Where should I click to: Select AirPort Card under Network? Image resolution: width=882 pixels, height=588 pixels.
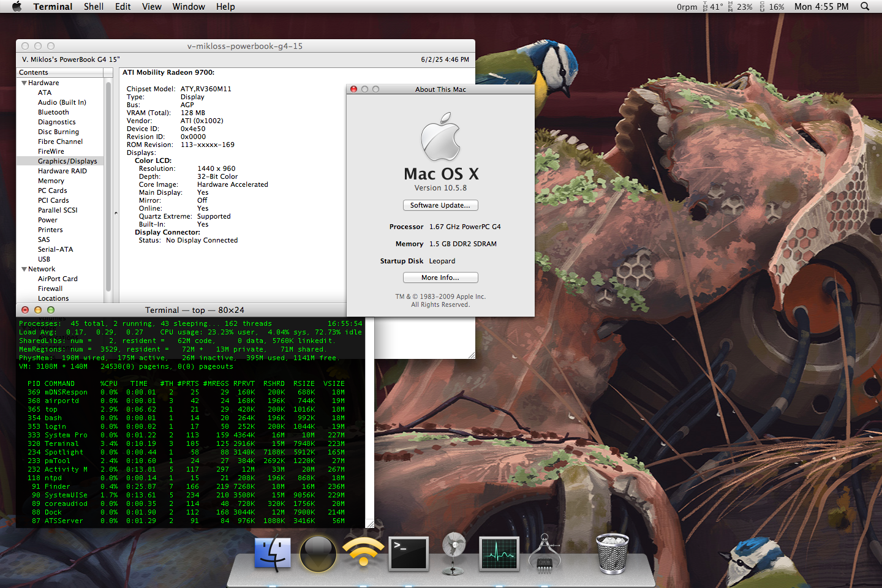click(x=58, y=279)
